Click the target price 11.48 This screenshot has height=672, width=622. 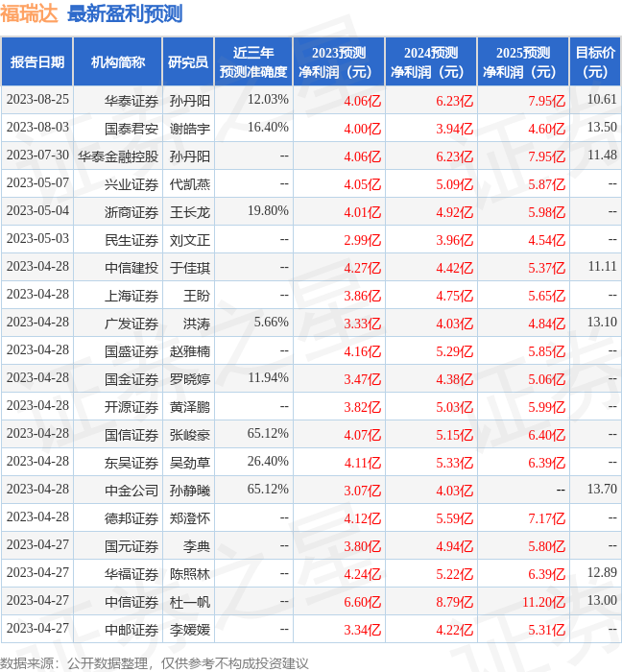[602, 156]
